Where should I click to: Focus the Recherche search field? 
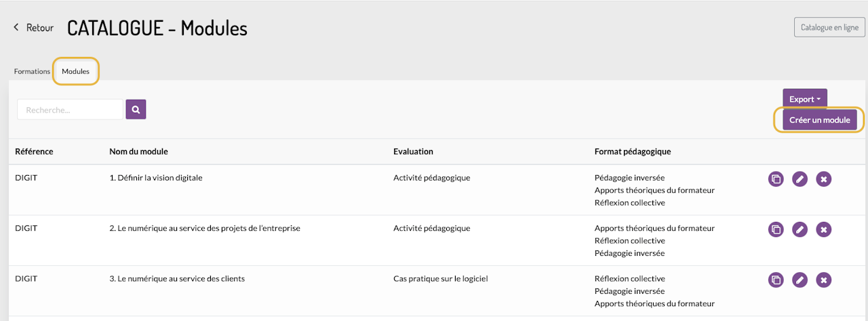click(70, 109)
